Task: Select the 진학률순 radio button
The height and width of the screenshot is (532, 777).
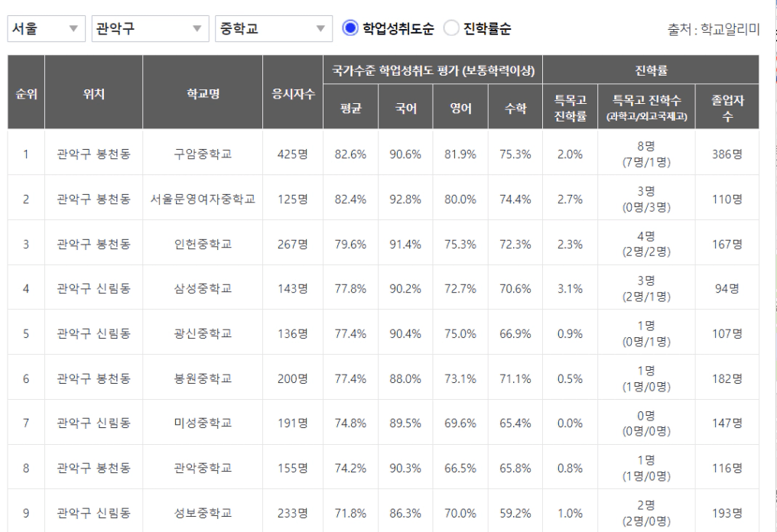Action: click(451, 28)
